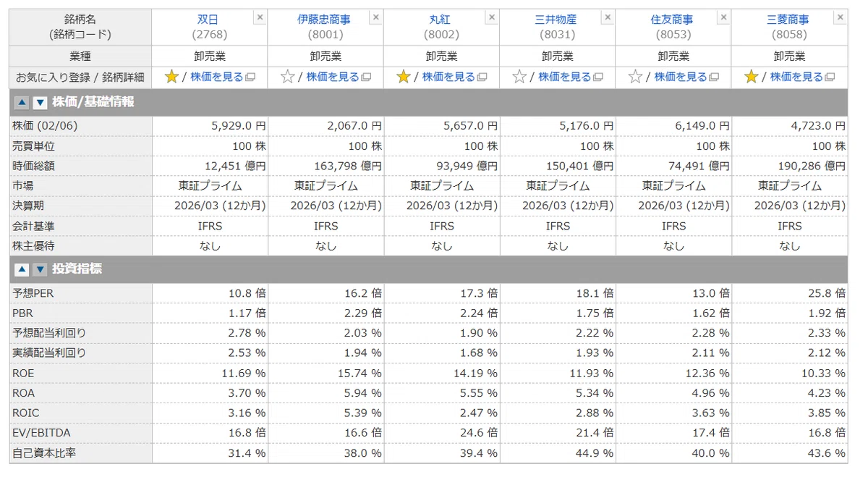Image resolution: width=868 pixels, height=493 pixels.
Task: Click the 丸紅 company name link
Action: (x=440, y=20)
